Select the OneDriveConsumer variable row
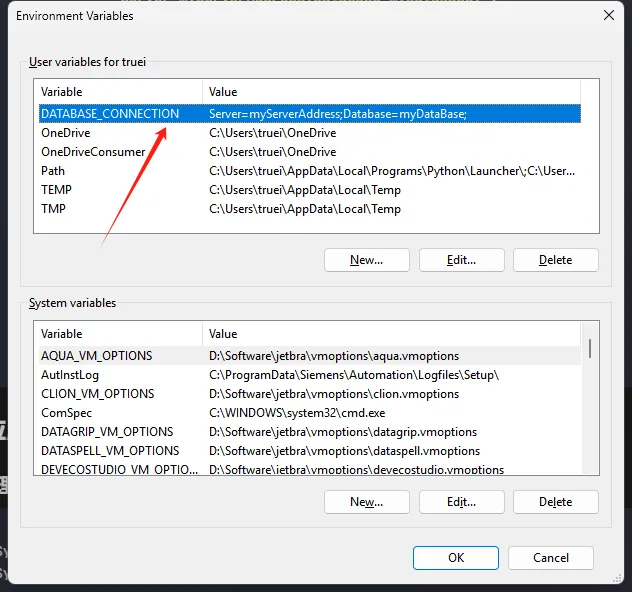The height and width of the screenshot is (592, 632). [93, 152]
